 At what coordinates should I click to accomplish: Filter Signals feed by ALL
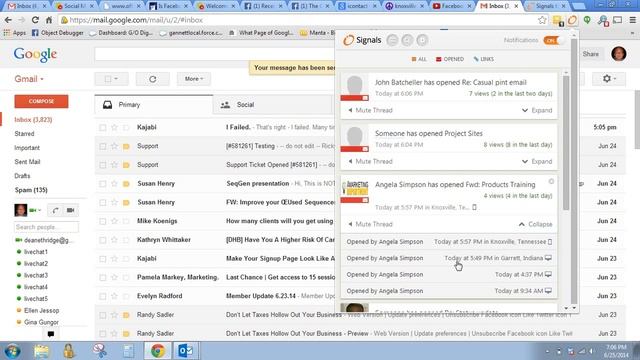419,59
